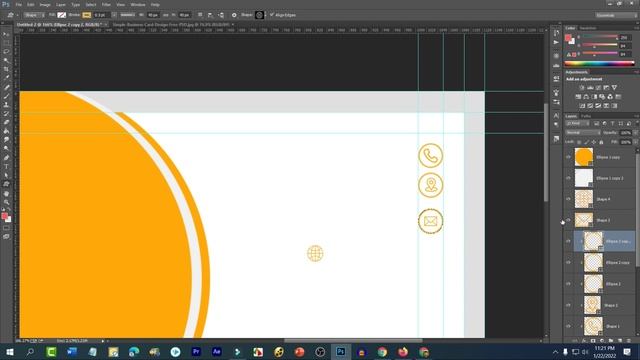Hide the Ellipse 2 copy layer
This screenshot has width=640, height=360.
[x=568, y=262]
